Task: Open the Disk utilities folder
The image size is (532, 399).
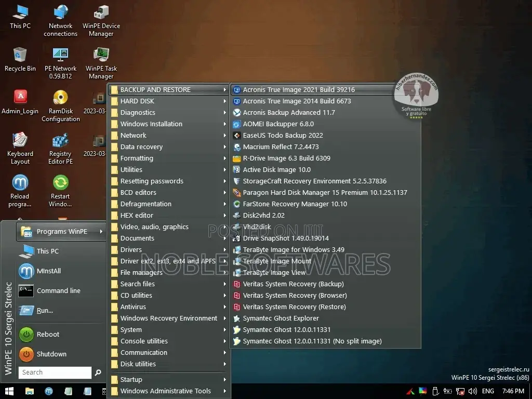Action: (x=169, y=364)
